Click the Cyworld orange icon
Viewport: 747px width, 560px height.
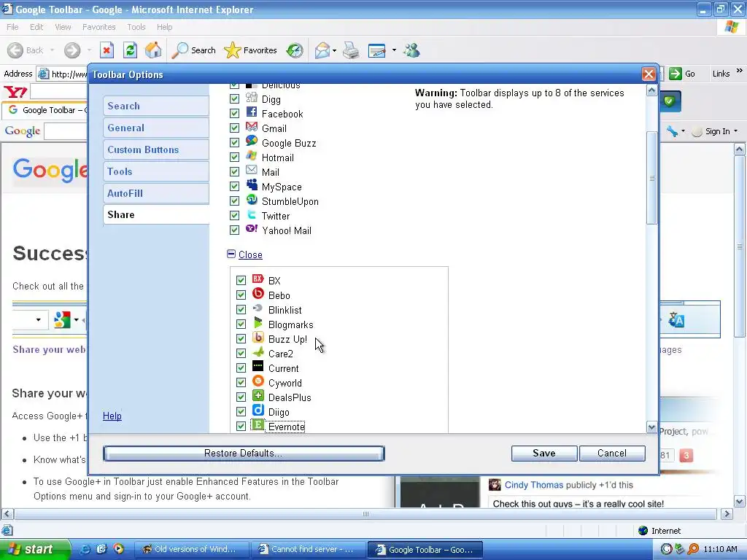tap(258, 381)
